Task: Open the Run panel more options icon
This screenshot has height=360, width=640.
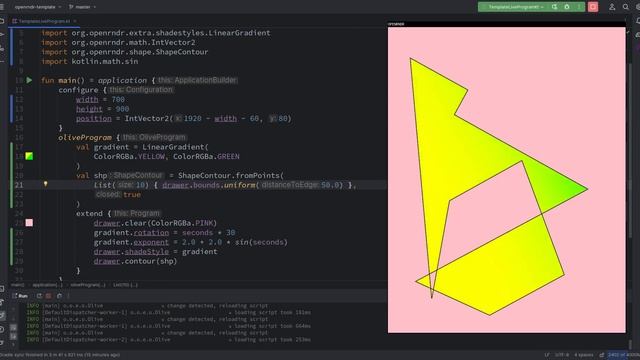Action: tap(68, 296)
